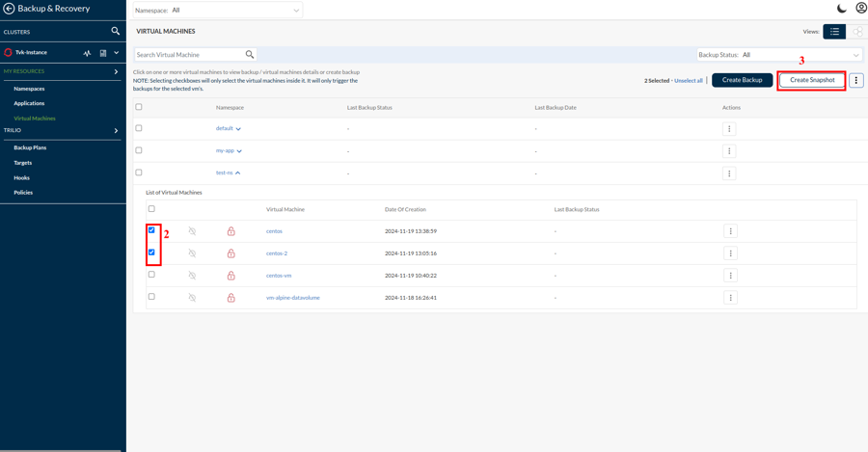This screenshot has height=452, width=868.
Task: Select the centos-vm checkbox
Action: (151, 275)
